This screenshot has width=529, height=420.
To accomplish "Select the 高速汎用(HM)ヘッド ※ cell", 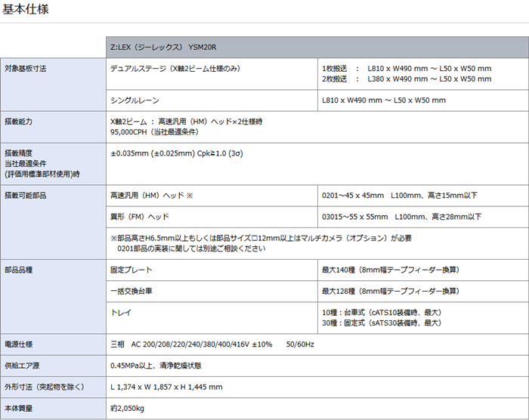I will coord(212,196).
